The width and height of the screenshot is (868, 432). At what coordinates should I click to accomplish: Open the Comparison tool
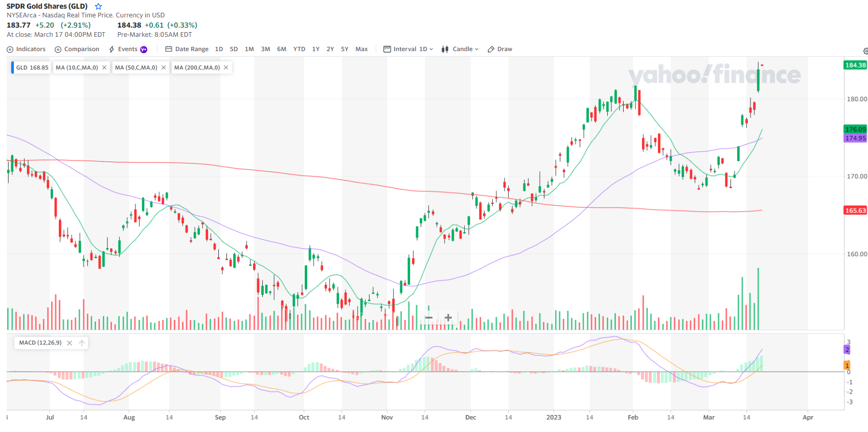coord(77,49)
